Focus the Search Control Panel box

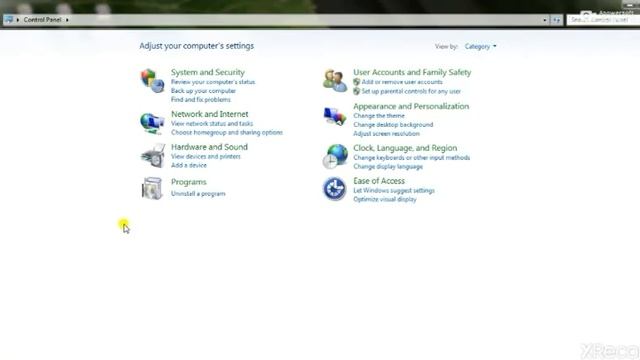602,20
